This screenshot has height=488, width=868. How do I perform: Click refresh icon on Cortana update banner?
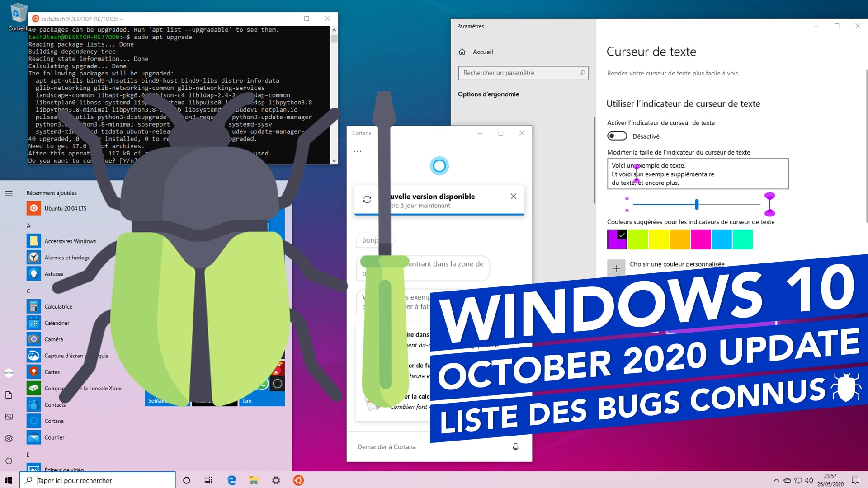point(367,199)
